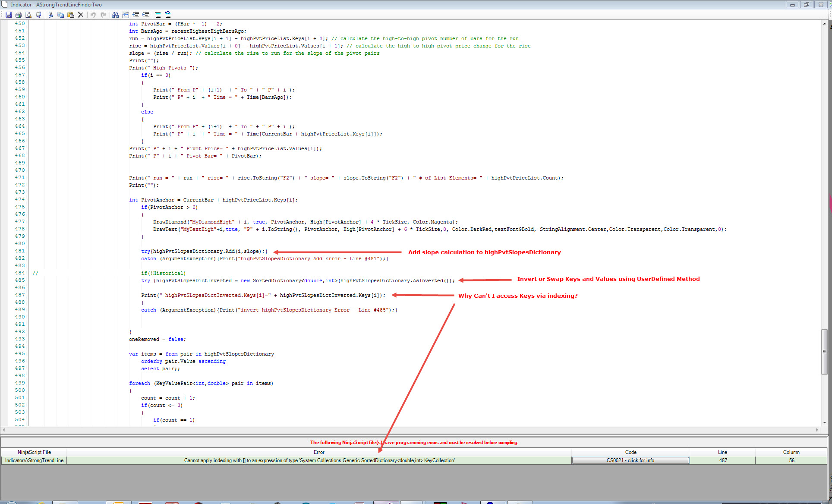Select the Indicator\AStrongTrendLine error row

pos(34,460)
